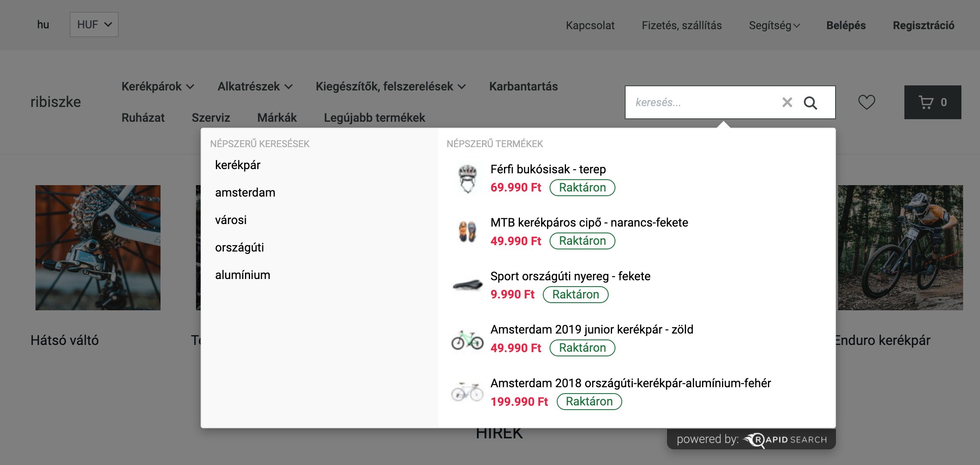Click the green junior bike image
This screenshot has width=980, height=465.
pyautogui.click(x=467, y=339)
